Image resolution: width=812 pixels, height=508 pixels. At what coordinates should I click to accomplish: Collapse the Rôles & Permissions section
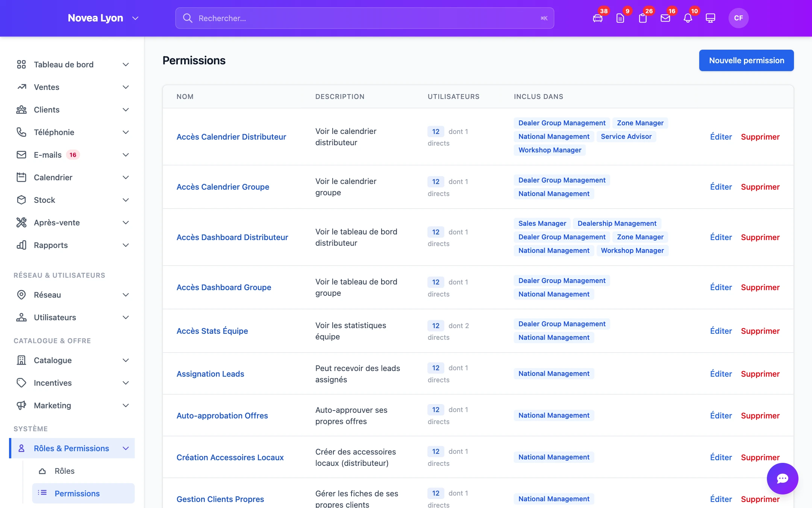point(72,448)
